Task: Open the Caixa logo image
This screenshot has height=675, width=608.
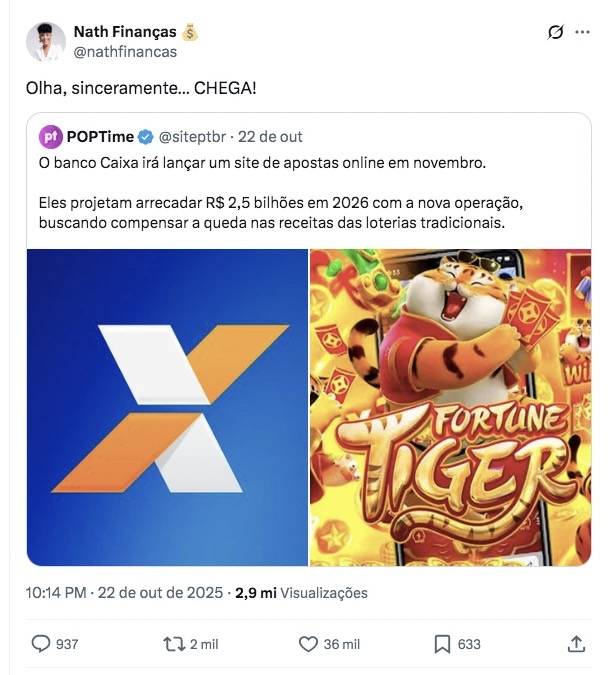Action: [167, 407]
